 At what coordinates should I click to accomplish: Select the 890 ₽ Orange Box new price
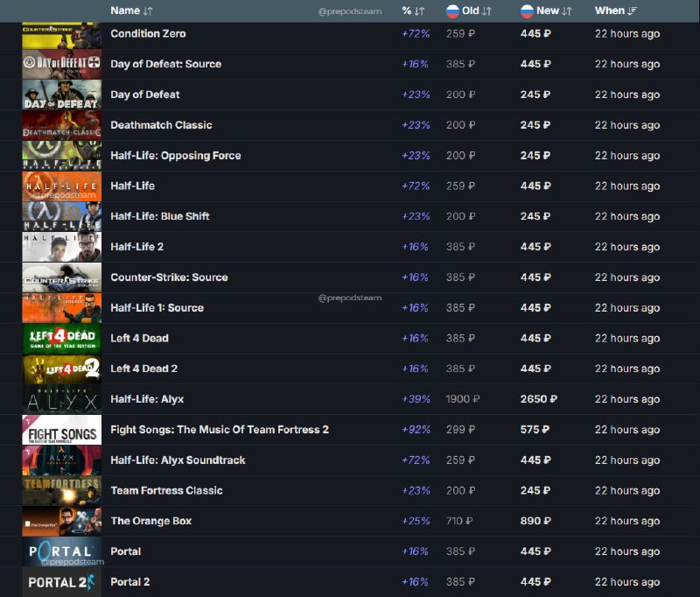(x=535, y=521)
